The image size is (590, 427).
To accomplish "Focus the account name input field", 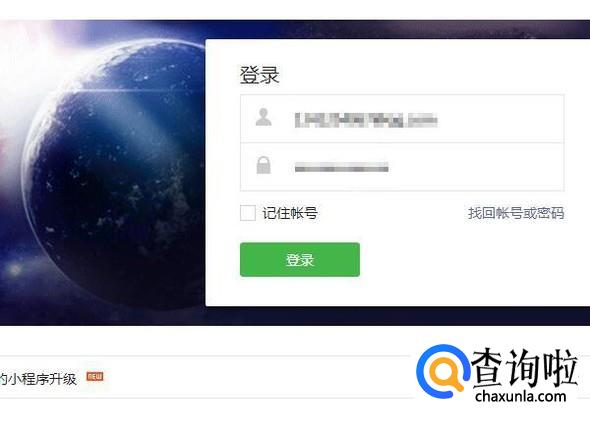I will coord(402,119).
